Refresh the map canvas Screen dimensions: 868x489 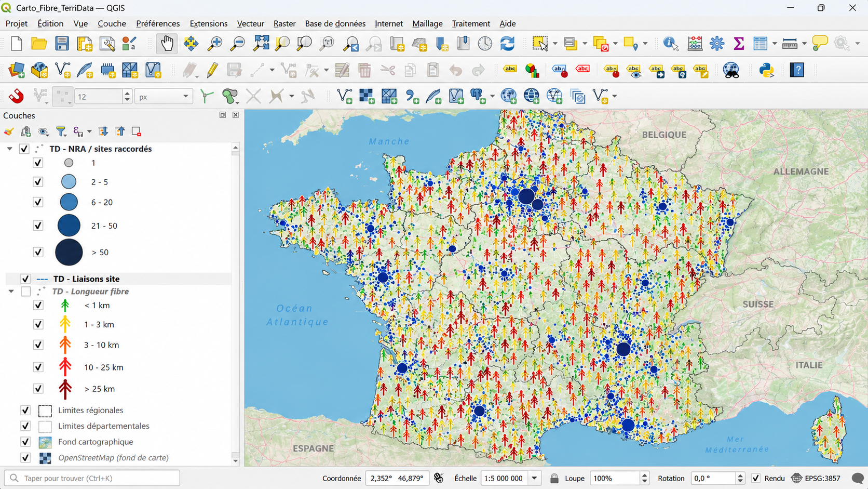507,44
